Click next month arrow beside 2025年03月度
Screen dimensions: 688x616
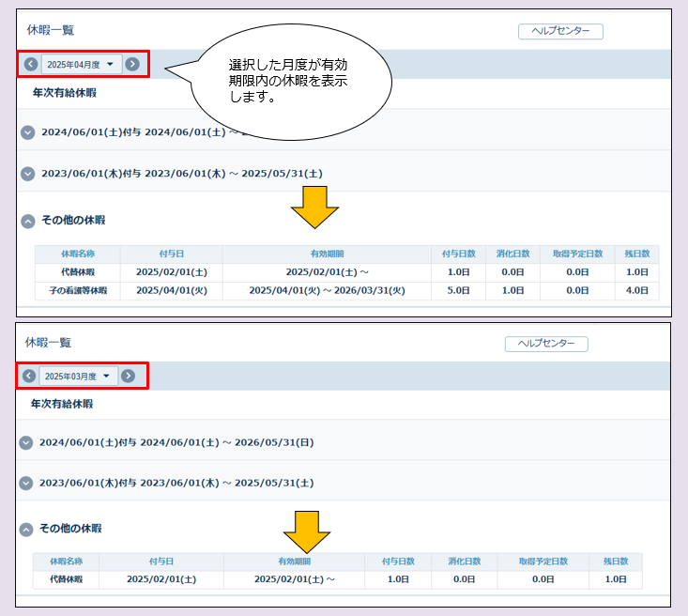[128, 376]
